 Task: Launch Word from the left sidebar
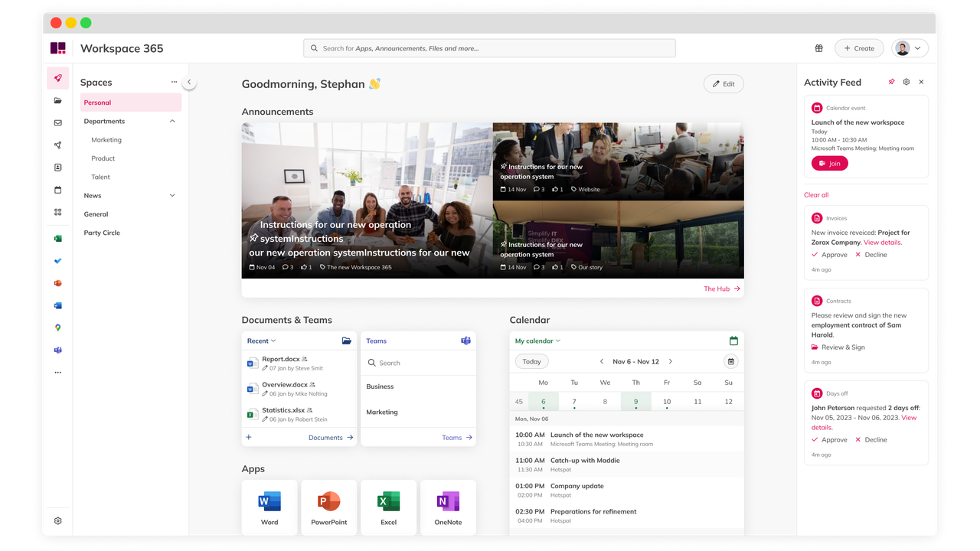click(x=57, y=305)
